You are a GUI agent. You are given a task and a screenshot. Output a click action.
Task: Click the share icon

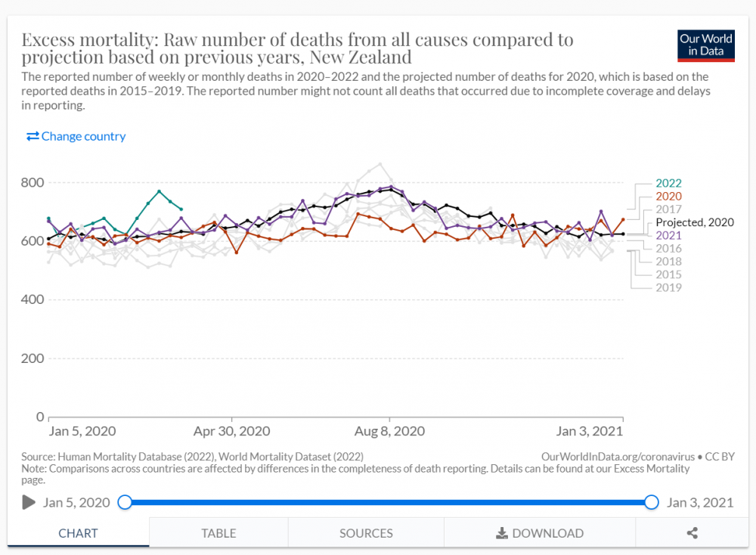pyautogui.click(x=692, y=533)
